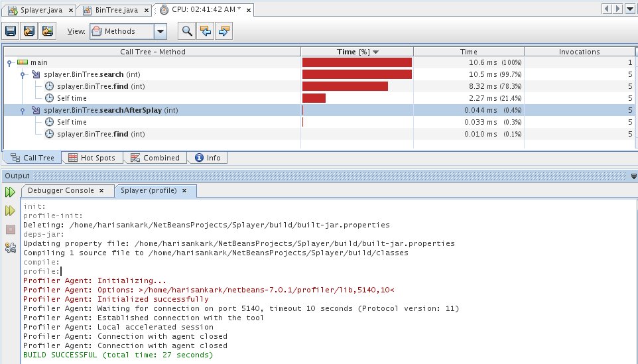Click the find previous arrow icon

coord(206,31)
